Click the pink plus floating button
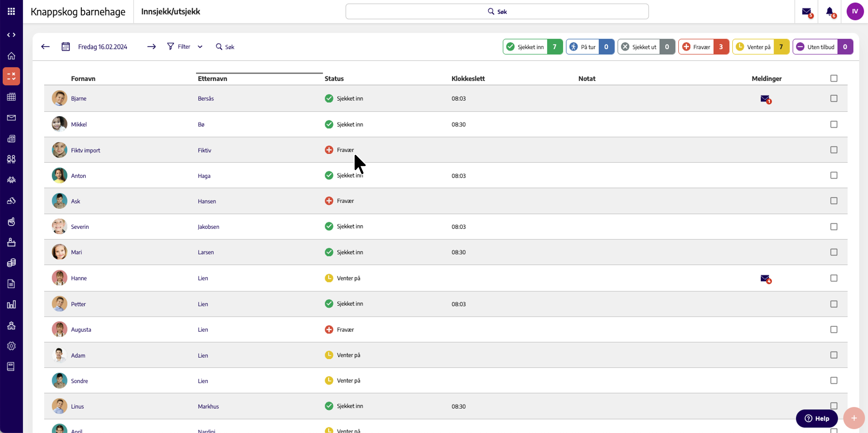The image size is (868, 433). (854, 418)
